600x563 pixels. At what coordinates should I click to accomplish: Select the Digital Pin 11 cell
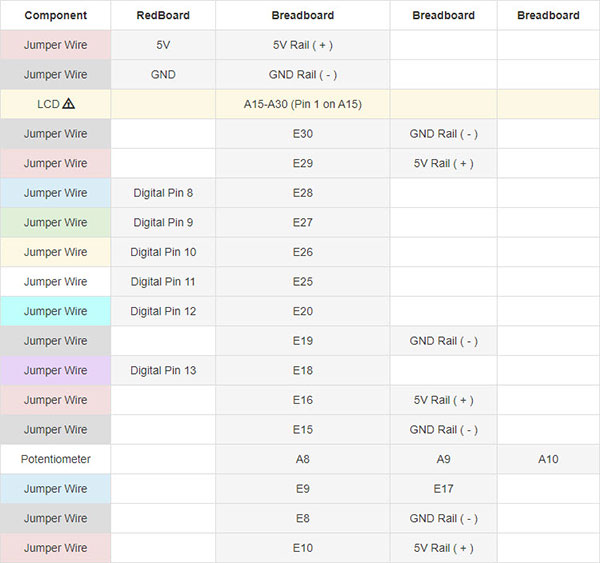(163, 282)
